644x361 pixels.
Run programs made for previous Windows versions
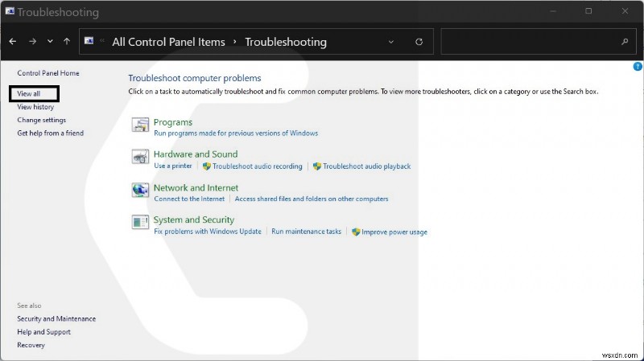[x=236, y=133]
